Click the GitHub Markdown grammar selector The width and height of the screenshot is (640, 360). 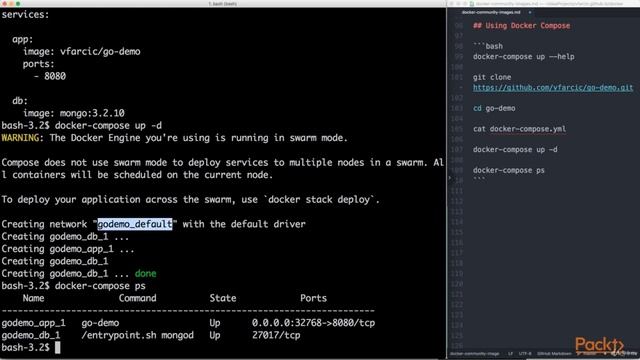(554, 354)
